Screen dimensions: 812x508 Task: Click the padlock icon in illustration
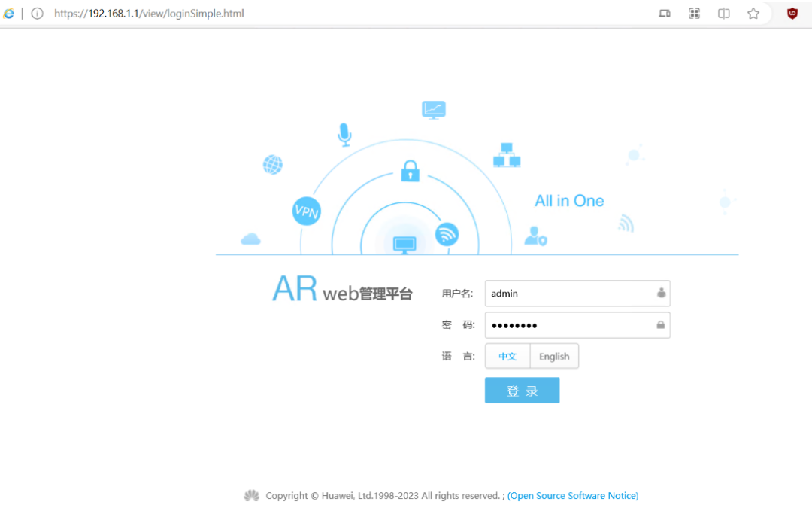(411, 171)
